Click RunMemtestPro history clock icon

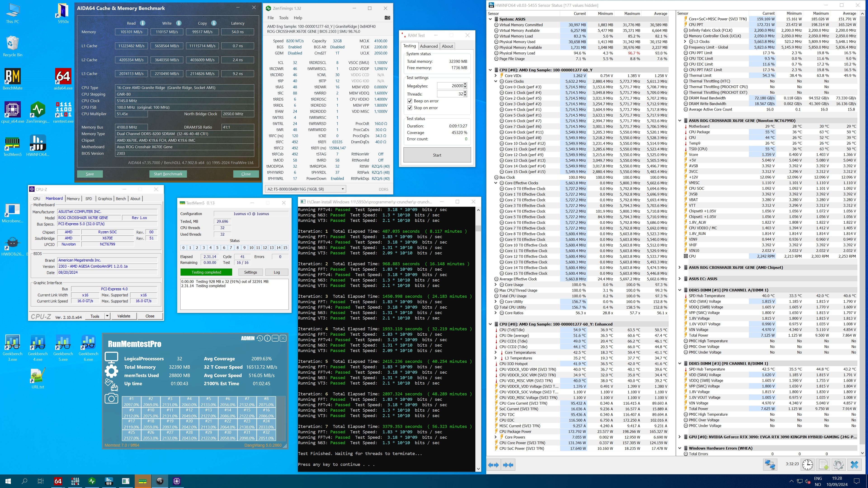[259, 338]
